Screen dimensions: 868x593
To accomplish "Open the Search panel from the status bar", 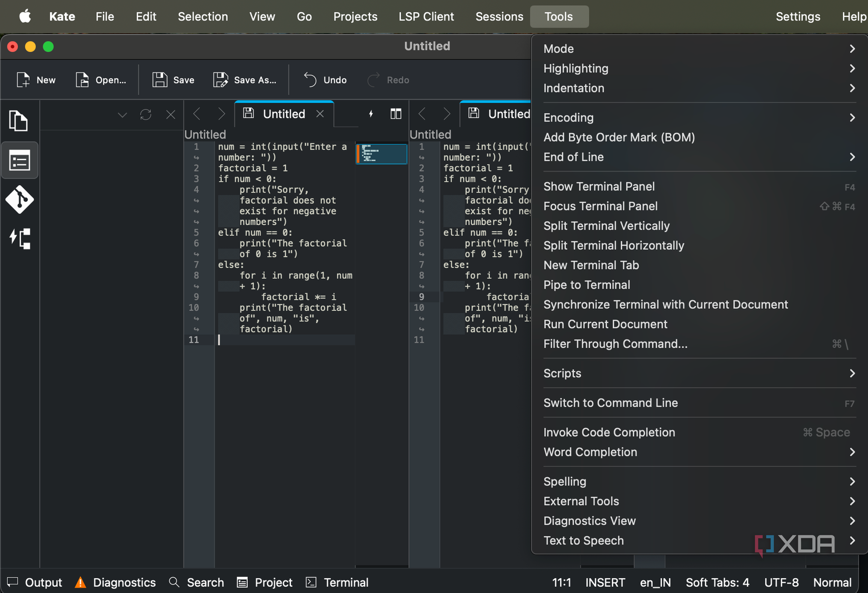I will (x=197, y=582).
